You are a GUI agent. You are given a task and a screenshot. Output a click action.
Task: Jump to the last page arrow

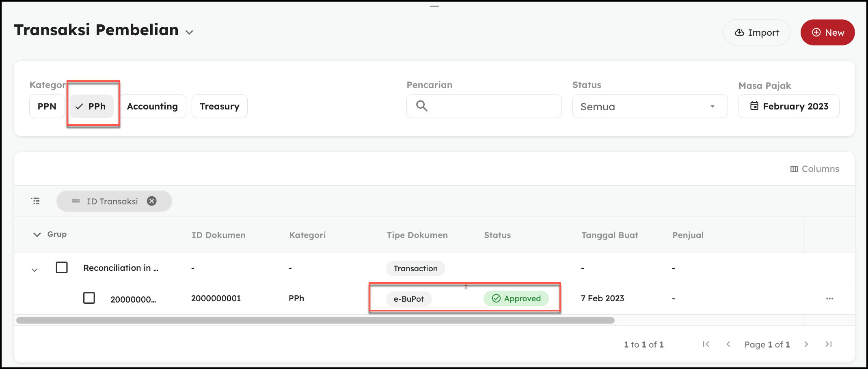pyautogui.click(x=829, y=344)
